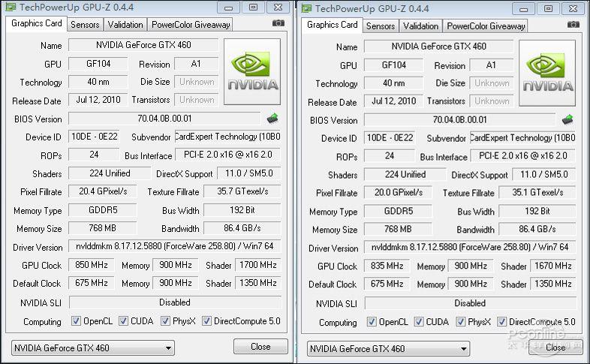Screen dimensions: 590x364
Task: Click Shader clock value 1700 MHz
Action: click(258, 265)
